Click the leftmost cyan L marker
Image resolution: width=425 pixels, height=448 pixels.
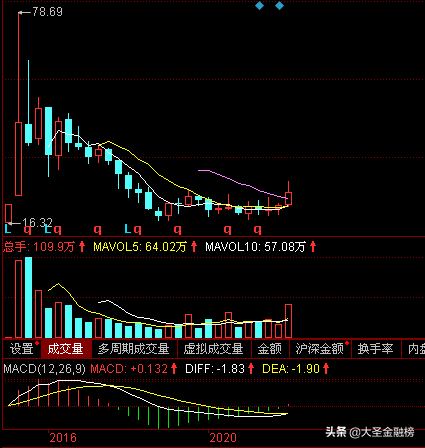8,229
